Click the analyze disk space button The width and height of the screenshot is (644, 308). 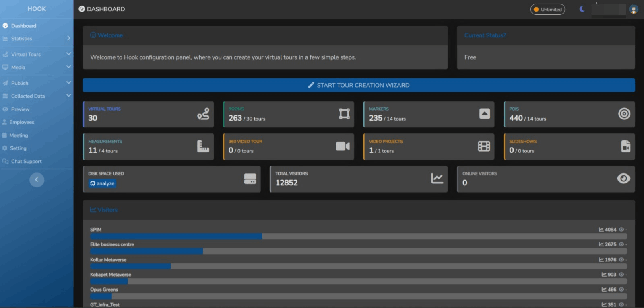tap(102, 183)
